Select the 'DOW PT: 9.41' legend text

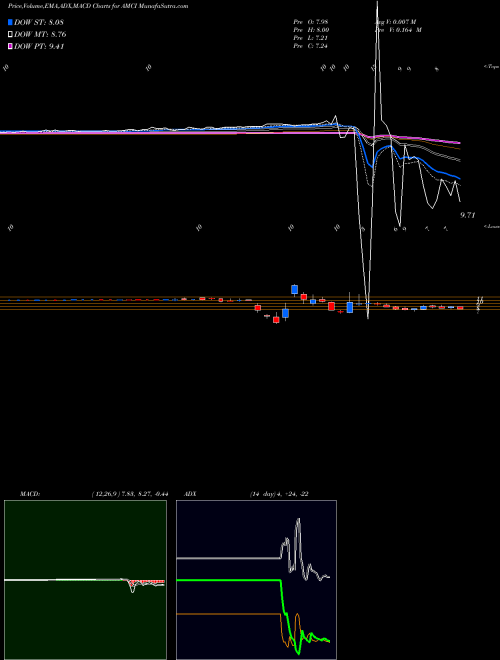click(39, 47)
